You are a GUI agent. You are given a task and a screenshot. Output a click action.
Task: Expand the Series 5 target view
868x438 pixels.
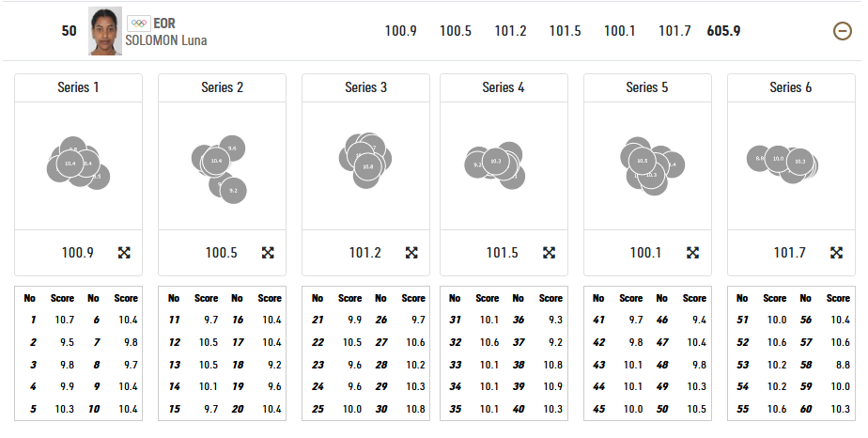coord(693,253)
